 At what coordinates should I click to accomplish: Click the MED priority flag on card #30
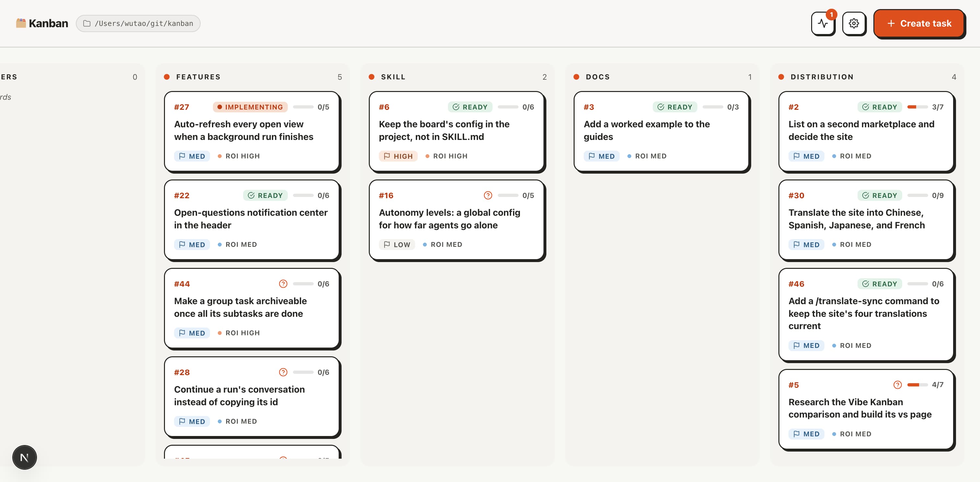coord(806,245)
